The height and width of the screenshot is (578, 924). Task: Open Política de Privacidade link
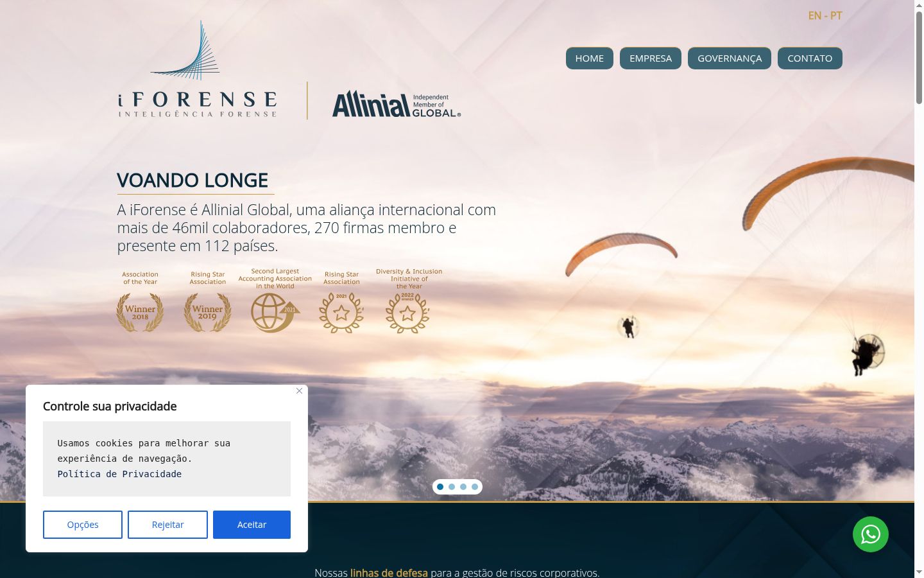point(119,474)
